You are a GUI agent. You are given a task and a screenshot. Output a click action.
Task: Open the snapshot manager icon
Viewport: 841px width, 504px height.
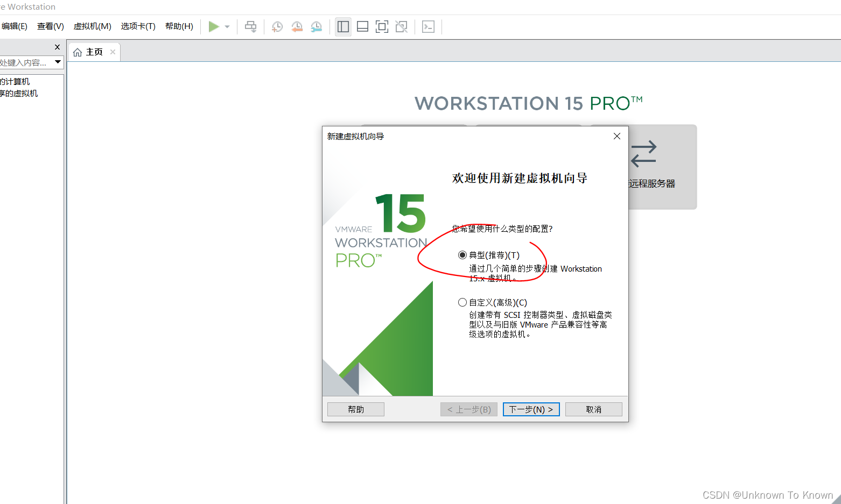317,26
